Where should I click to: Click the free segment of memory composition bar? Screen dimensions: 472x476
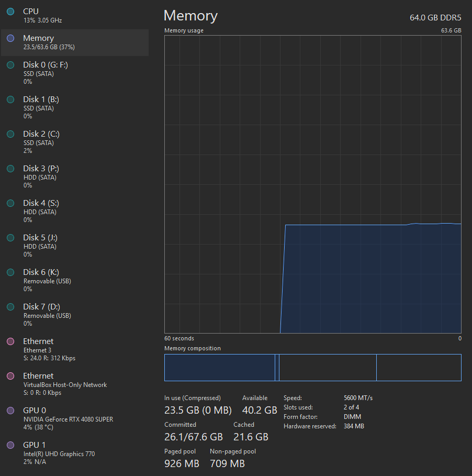[419, 368]
